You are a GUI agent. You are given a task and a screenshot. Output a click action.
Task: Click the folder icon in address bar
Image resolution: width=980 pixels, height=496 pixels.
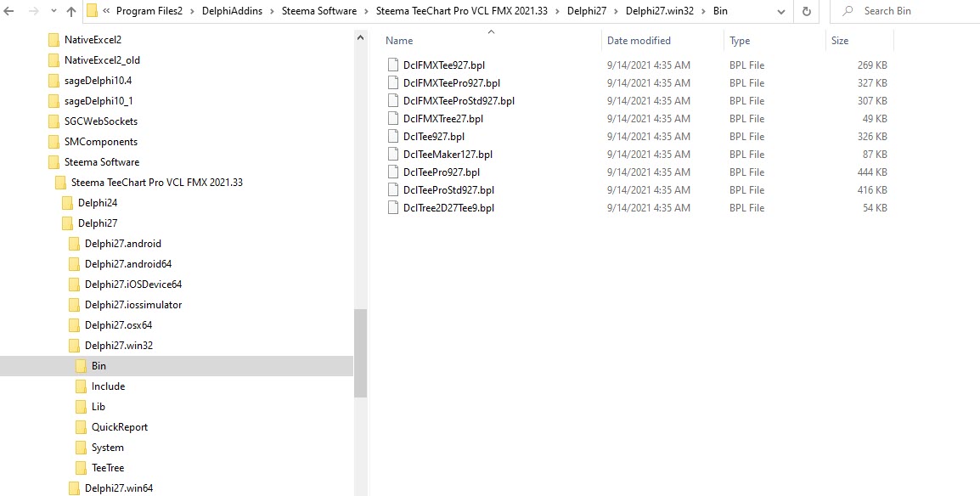pyautogui.click(x=92, y=11)
